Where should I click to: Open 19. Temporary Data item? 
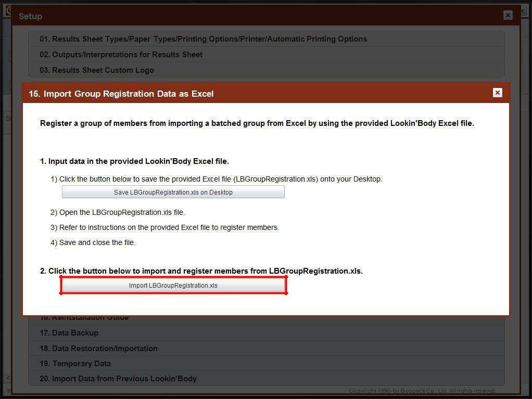[x=267, y=364]
